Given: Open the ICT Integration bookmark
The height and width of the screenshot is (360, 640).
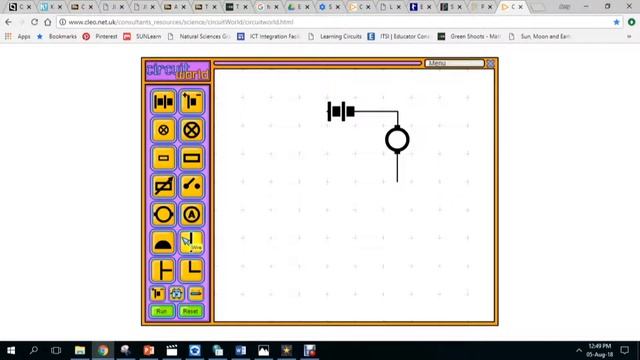Looking at the screenshot, I should 269,36.
